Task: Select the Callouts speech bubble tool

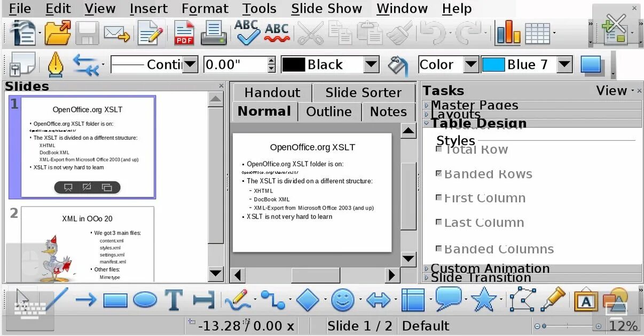Action: (448, 299)
